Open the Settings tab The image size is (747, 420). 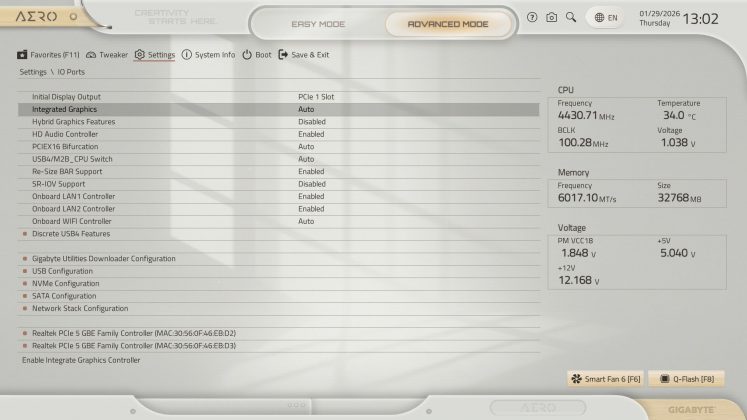click(x=154, y=55)
